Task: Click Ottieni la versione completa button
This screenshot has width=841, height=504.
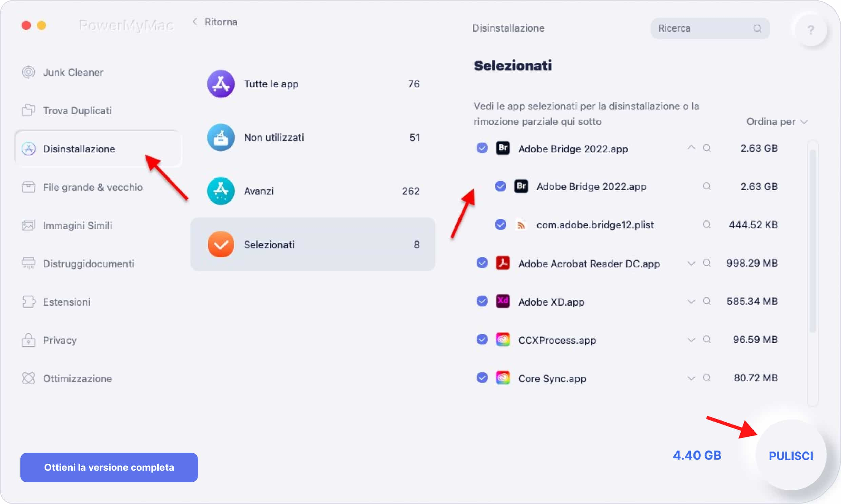Action: click(x=109, y=467)
